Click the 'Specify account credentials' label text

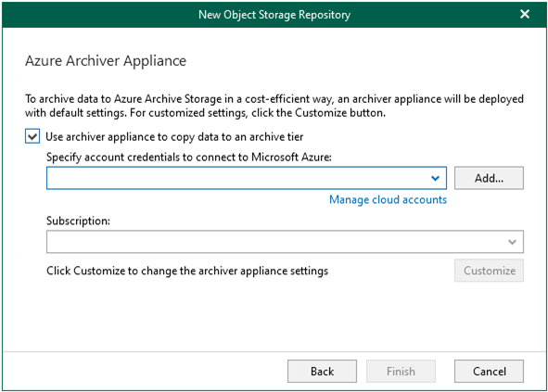pos(189,158)
